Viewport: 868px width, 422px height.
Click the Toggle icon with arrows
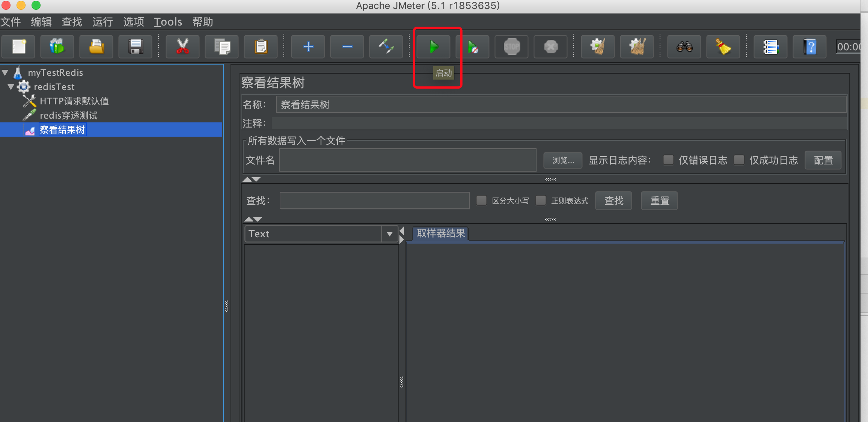pyautogui.click(x=386, y=47)
